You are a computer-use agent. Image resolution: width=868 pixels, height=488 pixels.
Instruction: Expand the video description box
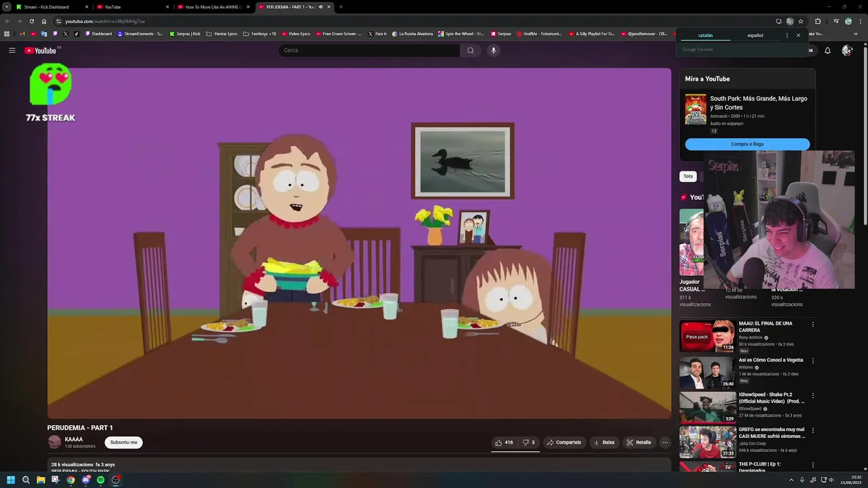[359, 466]
